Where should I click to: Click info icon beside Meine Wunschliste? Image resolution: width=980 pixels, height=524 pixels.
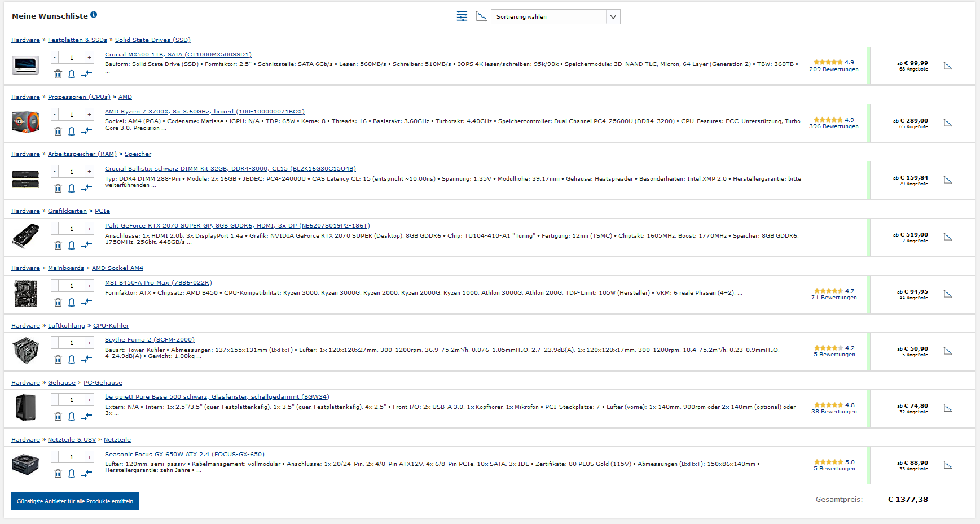click(94, 15)
